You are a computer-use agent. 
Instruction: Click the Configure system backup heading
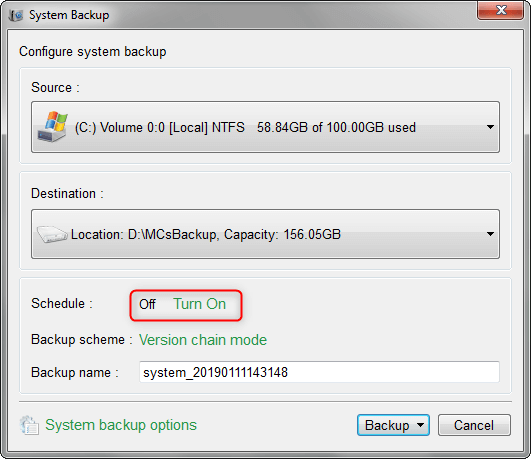coord(92,52)
